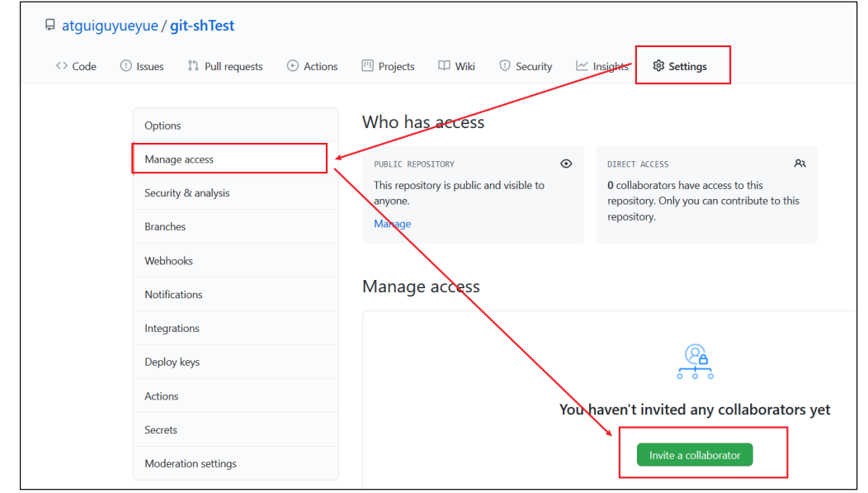868x493 pixels.
Task: Open the Settings tab
Action: [680, 66]
